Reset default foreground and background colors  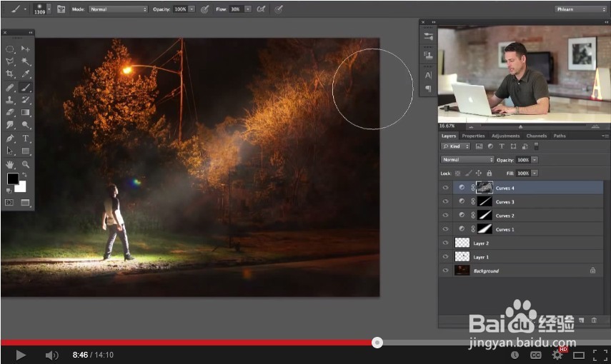[9, 191]
